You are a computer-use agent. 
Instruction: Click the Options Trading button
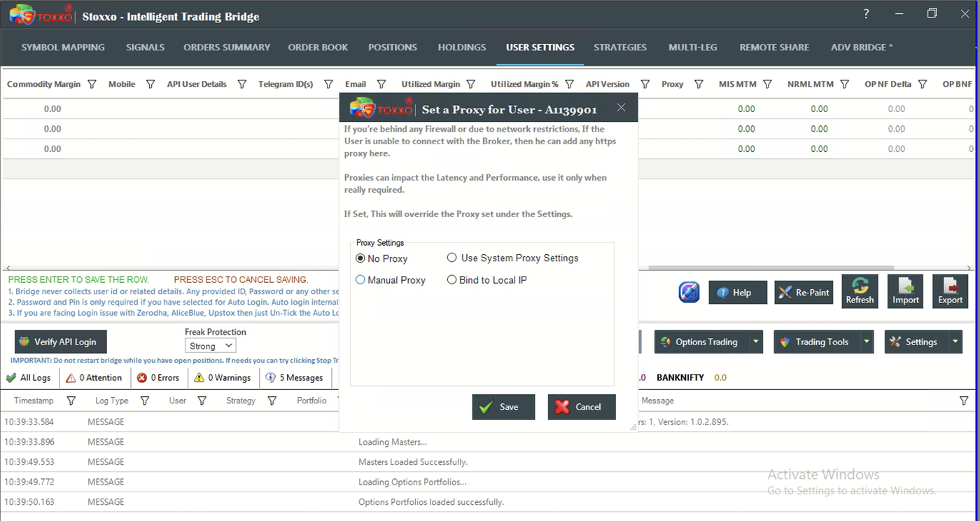pyautogui.click(x=703, y=342)
